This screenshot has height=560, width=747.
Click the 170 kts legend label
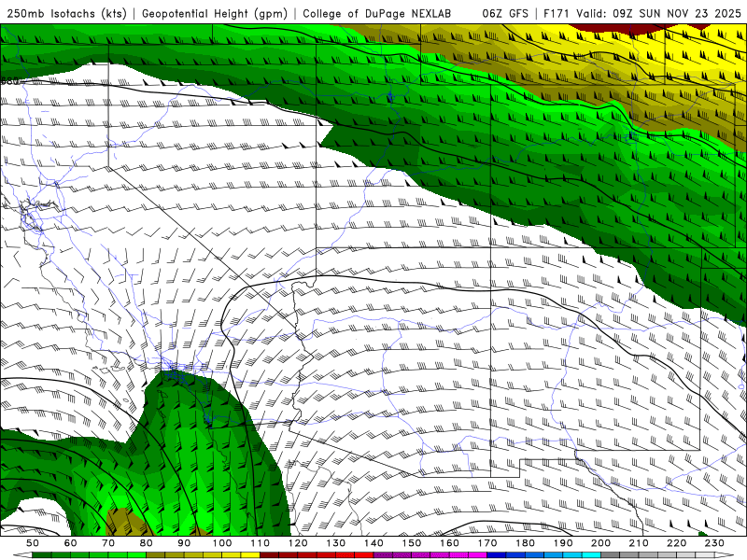click(486, 543)
